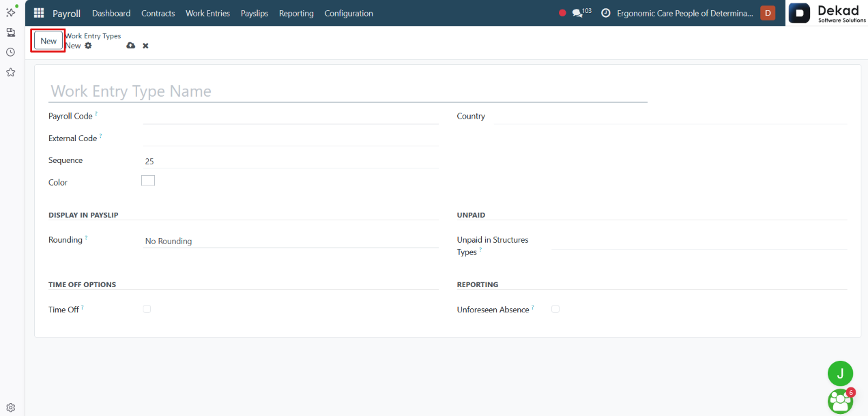This screenshot has height=416, width=868.
Task: Open the activities clock icon in navbar
Action: 605,13
